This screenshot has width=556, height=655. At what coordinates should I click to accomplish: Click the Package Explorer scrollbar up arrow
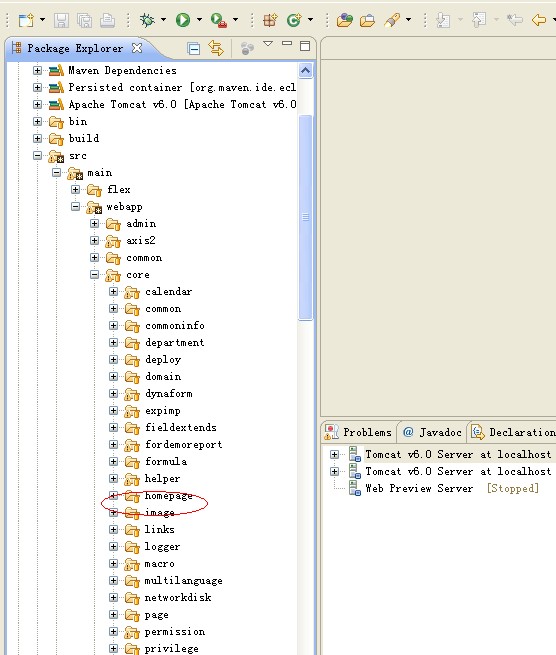click(x=306, y=70)
